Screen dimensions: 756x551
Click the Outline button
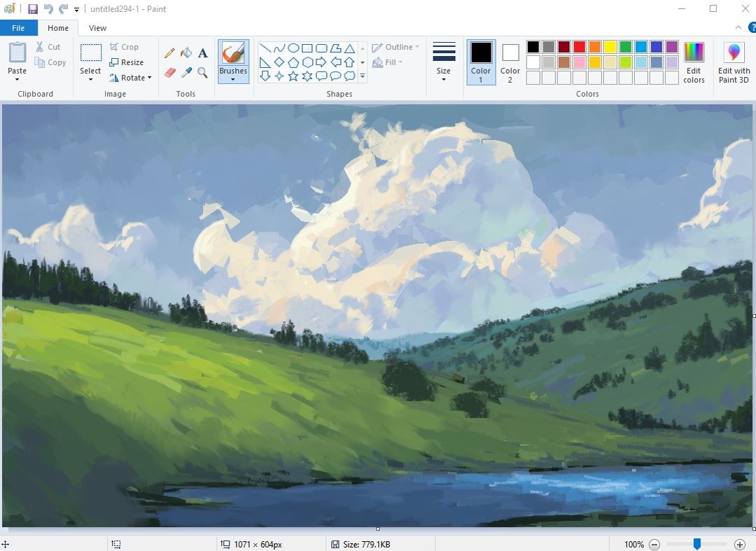click(395, 47)
